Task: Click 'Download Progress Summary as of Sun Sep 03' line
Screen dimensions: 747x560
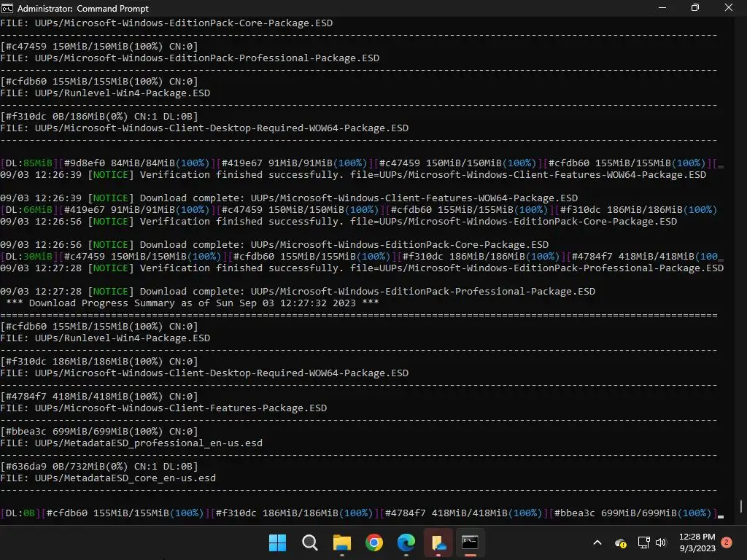Action: pyautogui.click(x=193, y=303)
